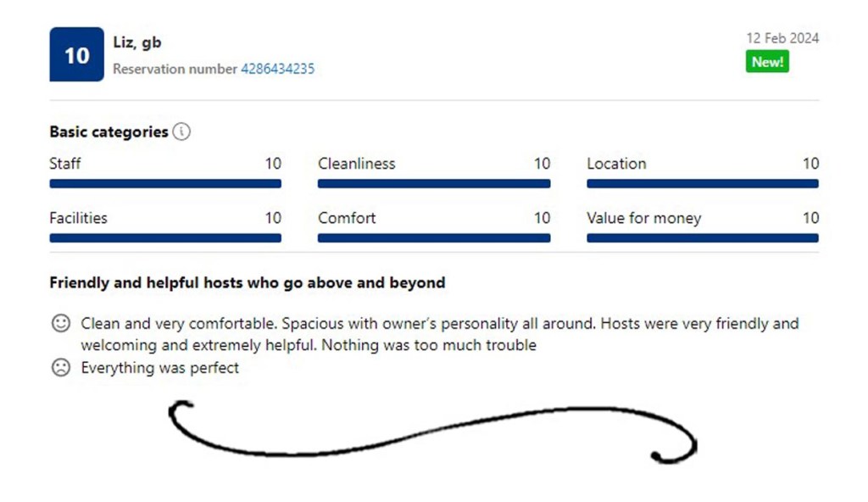The width and height of the screenshot is (868, 502).
Task: Click the black decorative swirl flourish
Action: (x=432, y=434)
